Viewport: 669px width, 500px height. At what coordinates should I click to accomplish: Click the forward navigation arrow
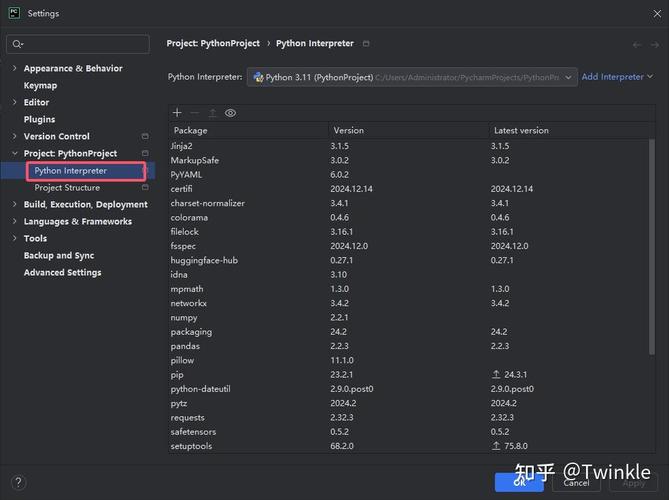tap(655, 45)
